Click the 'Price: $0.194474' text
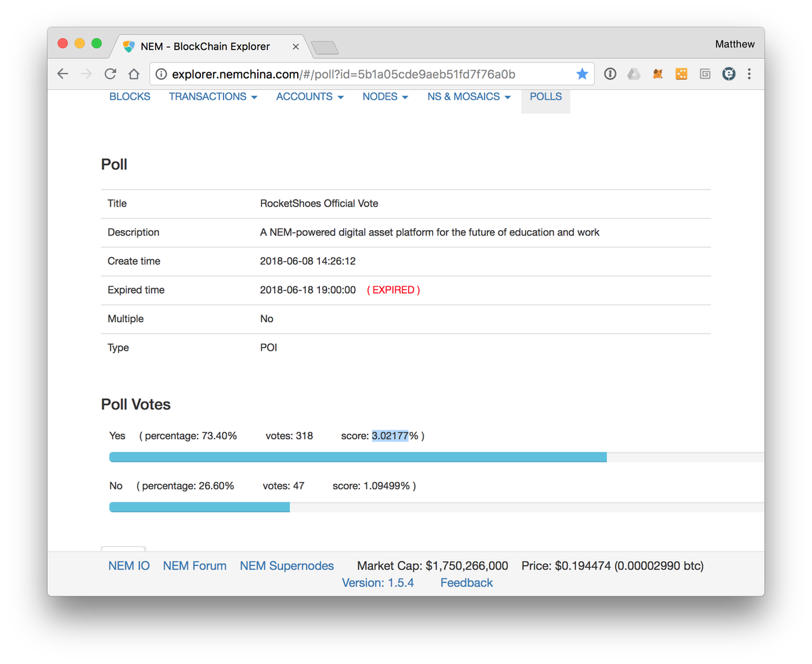The height and width of the screenshot is (664, 812). pos(566,566)
